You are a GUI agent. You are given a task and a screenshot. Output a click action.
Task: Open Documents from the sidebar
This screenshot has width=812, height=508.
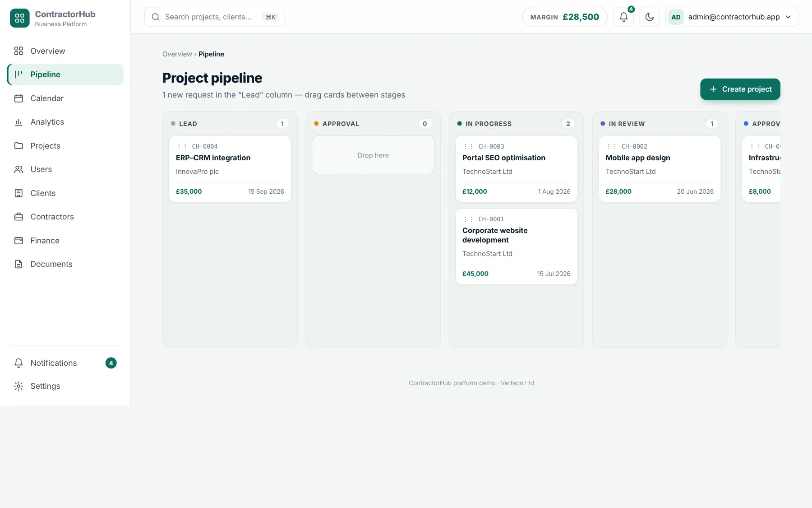pyautogui.click(x=65, y=264)
